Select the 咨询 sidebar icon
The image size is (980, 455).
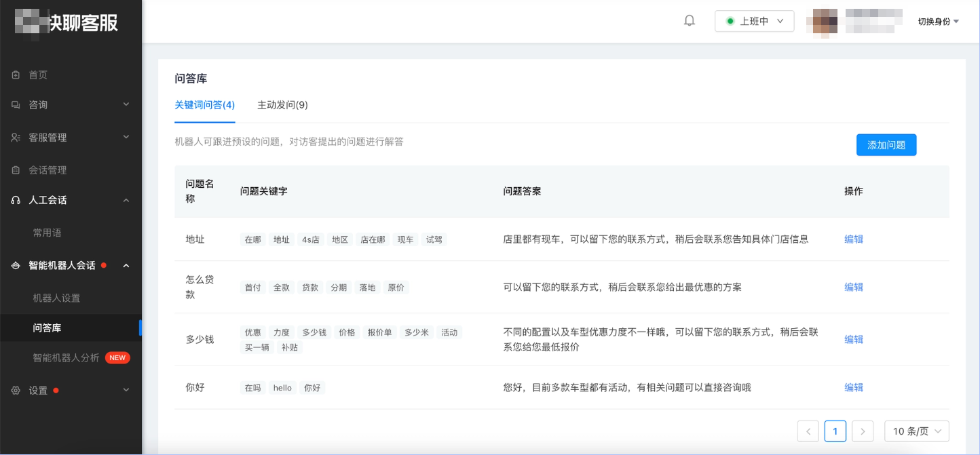15,104
